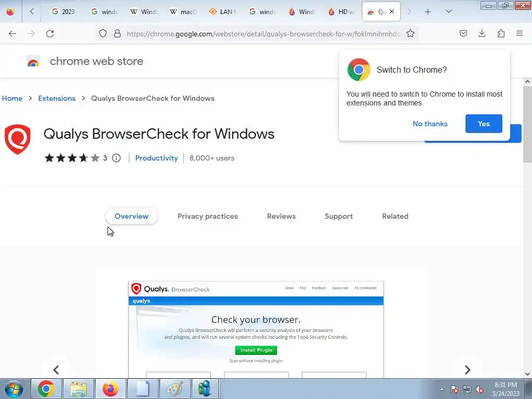This screenshot has height=399, width=532.
Task: Click Yes to switch to Chrome
Action: click(484, 124)
